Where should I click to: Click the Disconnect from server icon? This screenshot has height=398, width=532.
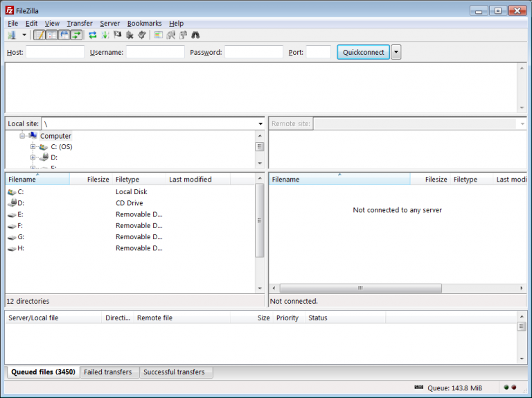coord(130,35)
